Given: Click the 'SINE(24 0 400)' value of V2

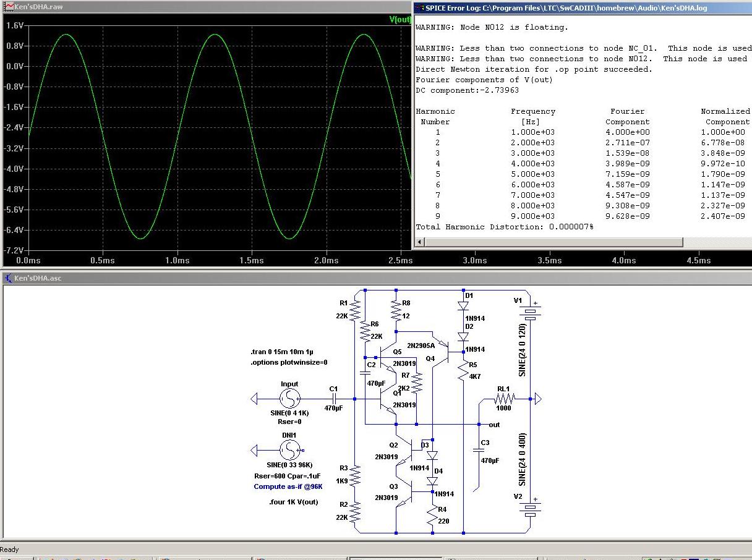Looking at the screenshot, I should pyautogui.click(x=522, y=459).
